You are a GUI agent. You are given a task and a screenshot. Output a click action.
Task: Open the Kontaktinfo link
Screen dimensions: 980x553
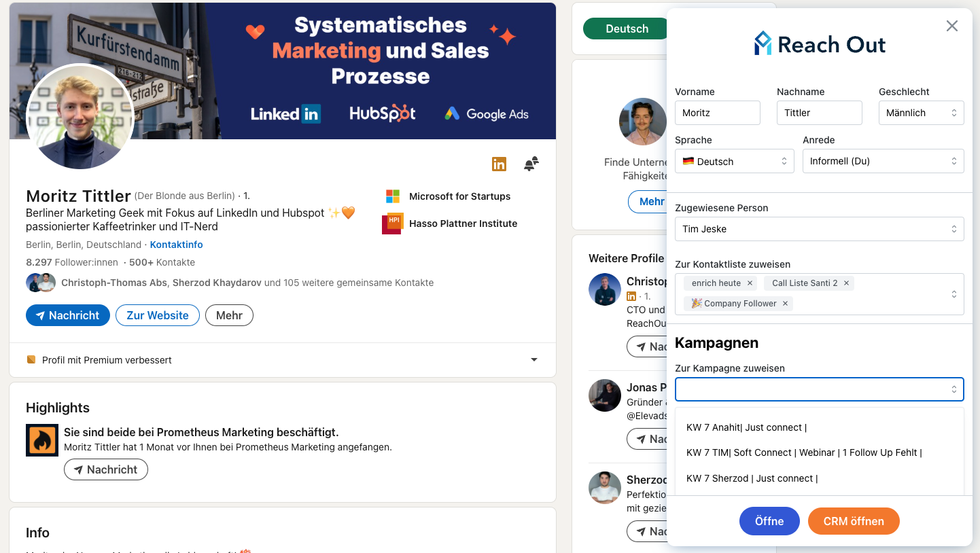tap(176, 245)
